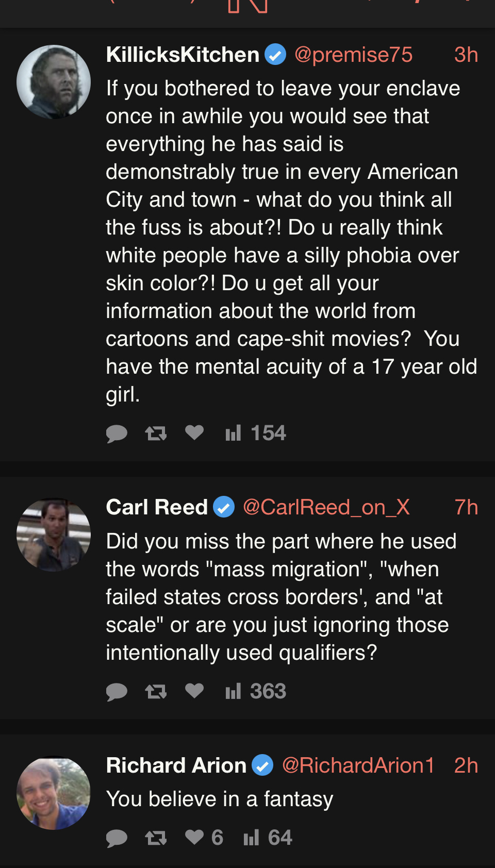Open Richard Arion's profile picture

[54, 793]
